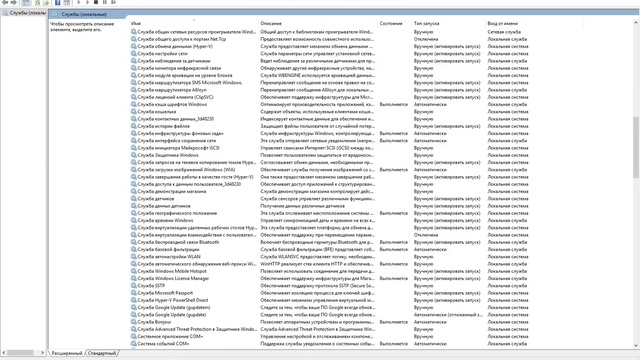
Task: Click gear icon of Служба Google Update (gupdate)
Action: coord(133,315)
